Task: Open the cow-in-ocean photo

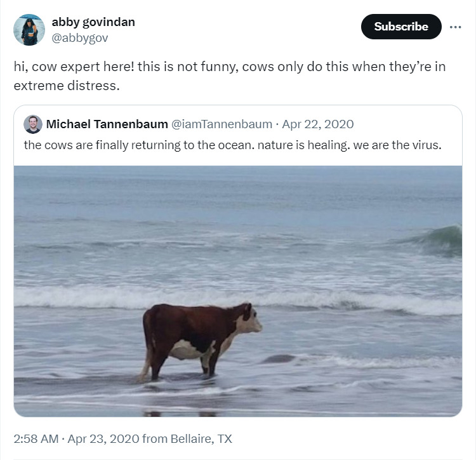Action: (x=238, y=291)
